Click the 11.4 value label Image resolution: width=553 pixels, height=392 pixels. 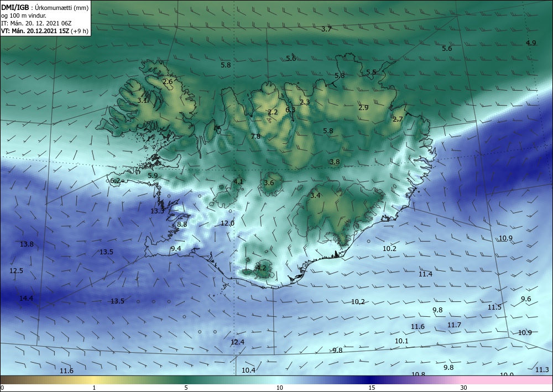[x=425, y=274]
